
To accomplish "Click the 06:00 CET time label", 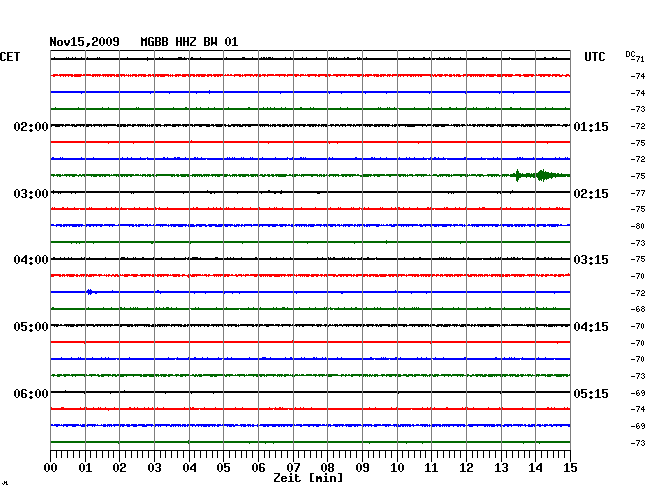I will 31,393.
